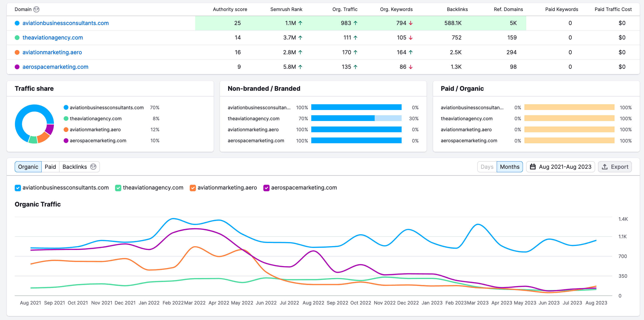Open aviationbusinessconsultants.com domain link in table
Viewport: 644px width, 320px height.
(65, 23)
